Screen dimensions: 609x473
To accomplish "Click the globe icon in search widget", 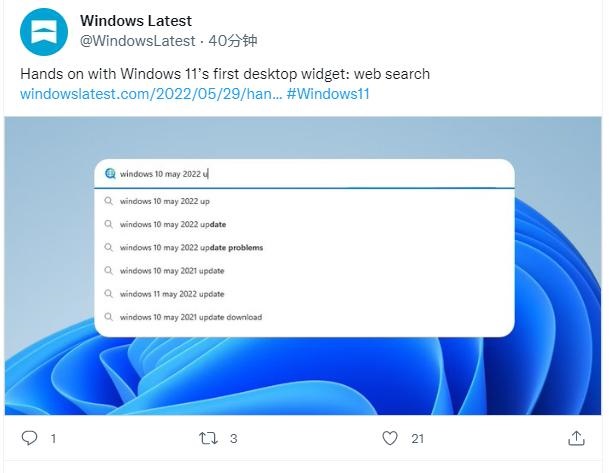I will coord(110,173).
